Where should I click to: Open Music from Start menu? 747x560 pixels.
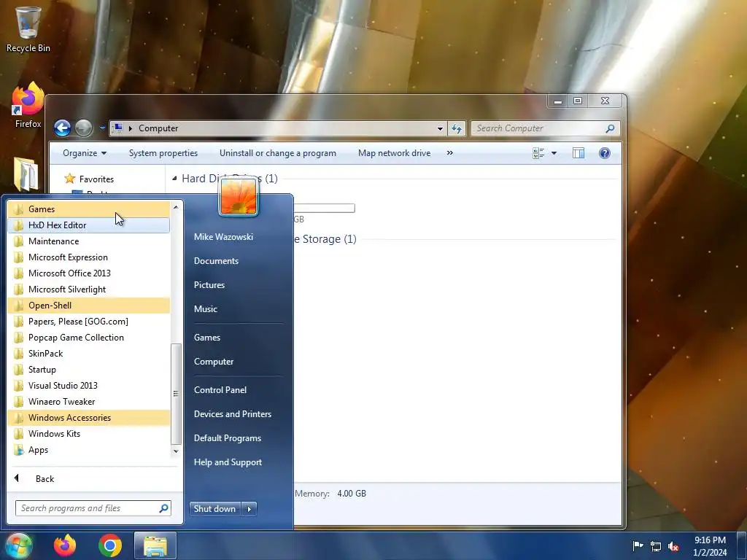[x=205, y=309]
